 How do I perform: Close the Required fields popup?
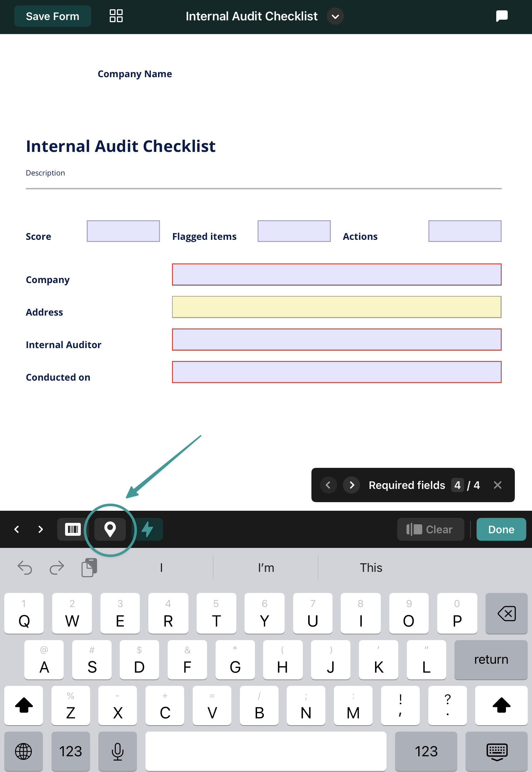point(497,485)
